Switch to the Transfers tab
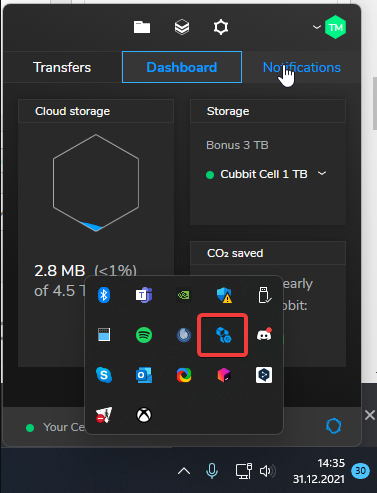This screenshot has width=377, height=493. tap(62, 67)
